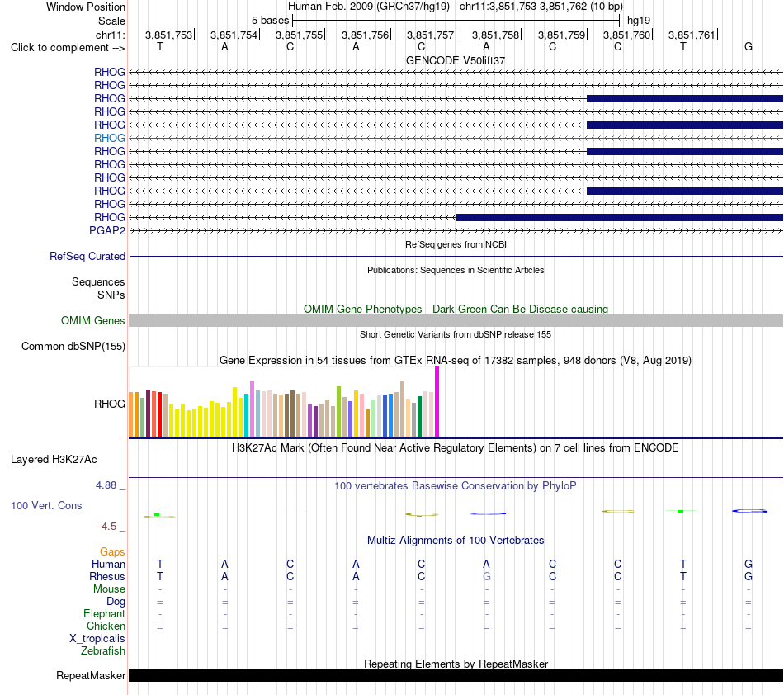Click the RHOG label directly above PGAP2

click(110, 217)
